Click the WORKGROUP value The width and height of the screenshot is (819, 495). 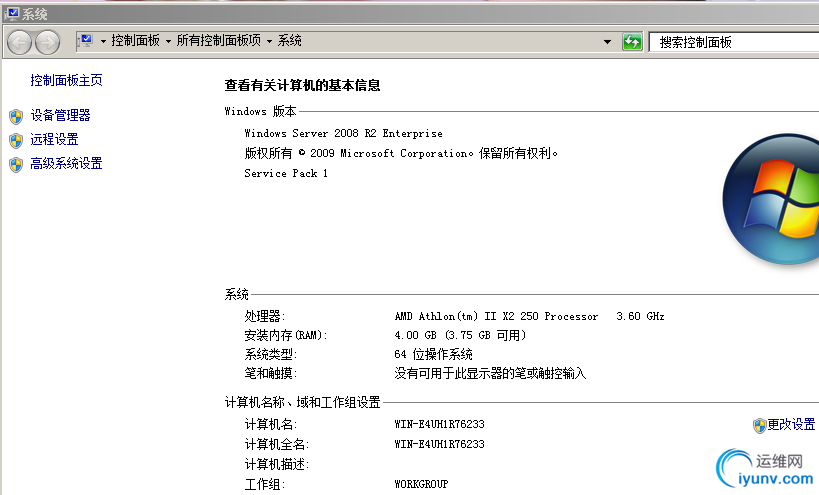[x=421, y=484]
